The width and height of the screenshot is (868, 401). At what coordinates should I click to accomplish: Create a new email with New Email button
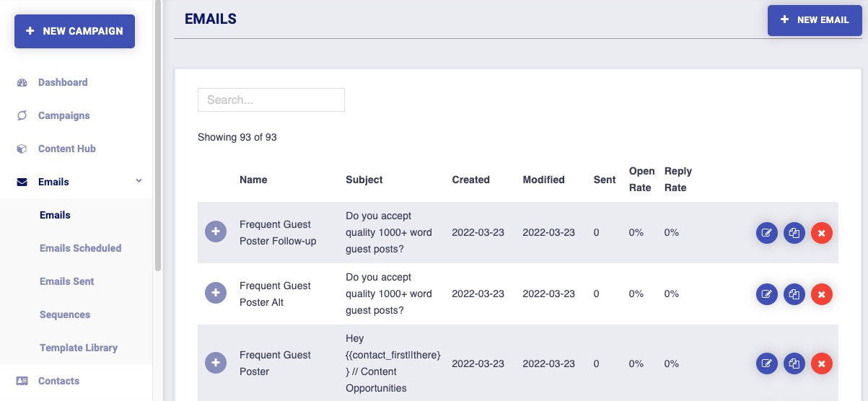tap(815, 20)
